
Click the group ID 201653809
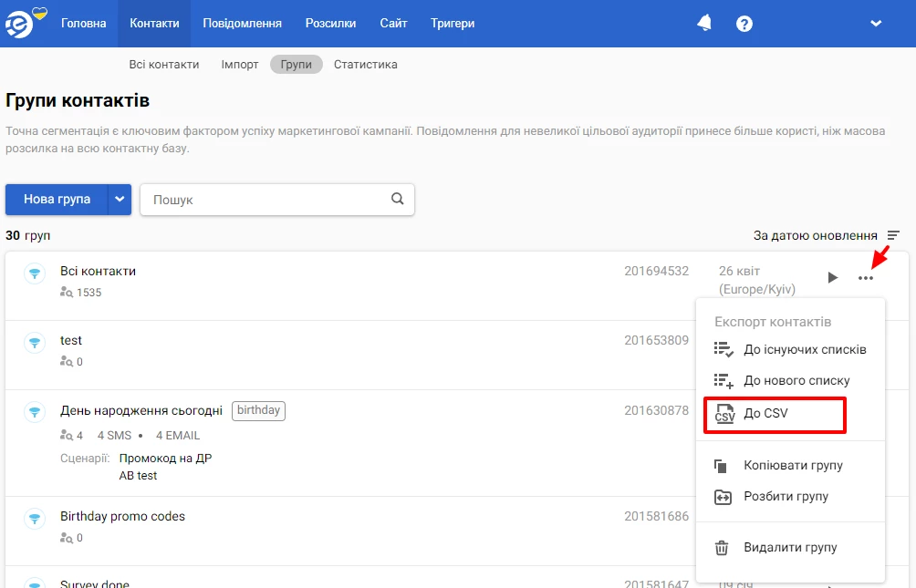656,340
